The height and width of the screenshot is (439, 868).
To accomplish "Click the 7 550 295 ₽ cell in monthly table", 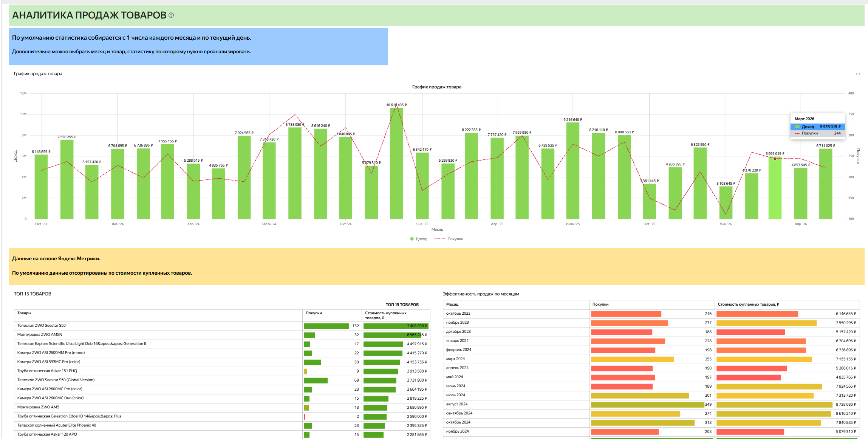I will (787, 323).
